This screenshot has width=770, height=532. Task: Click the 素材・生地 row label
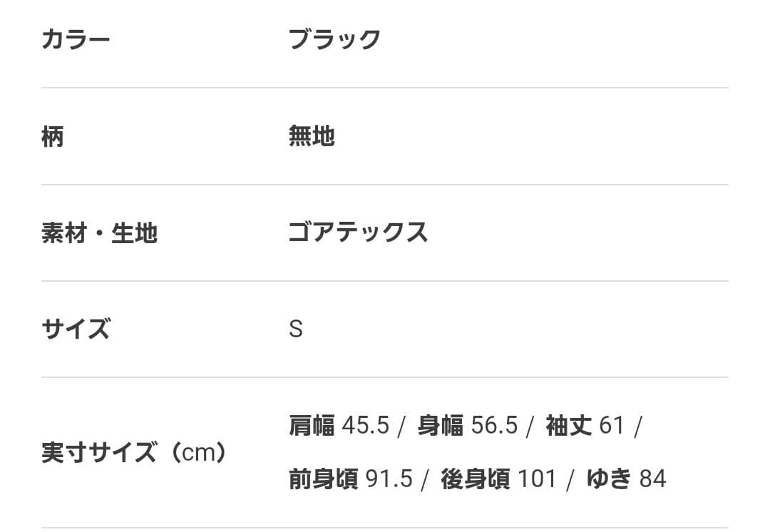point(99,232)
